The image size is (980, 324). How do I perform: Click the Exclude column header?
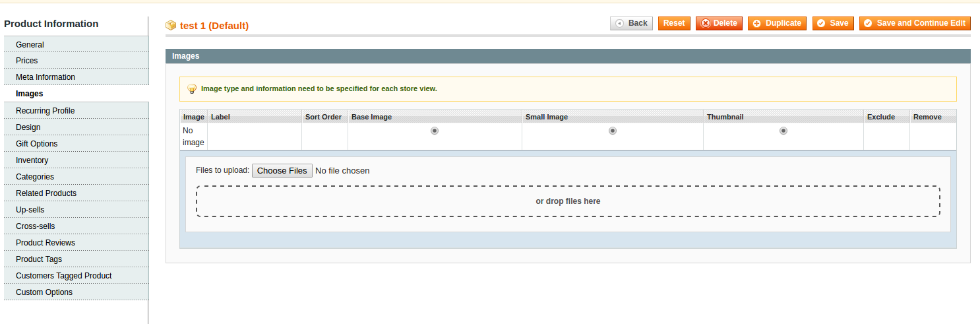pos(886,117)
